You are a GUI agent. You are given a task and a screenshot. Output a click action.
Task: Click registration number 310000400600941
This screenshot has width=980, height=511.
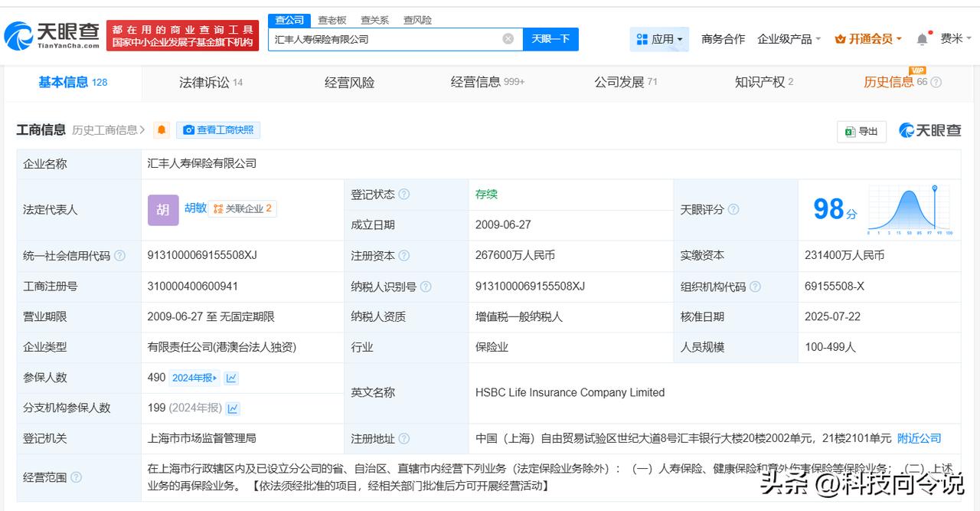[193, 287]
